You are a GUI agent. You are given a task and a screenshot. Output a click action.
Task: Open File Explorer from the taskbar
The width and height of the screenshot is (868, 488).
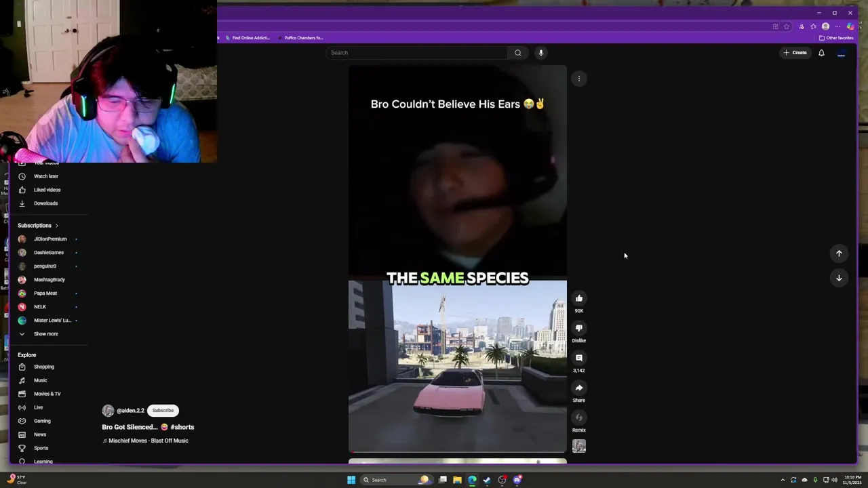[457, 480]
